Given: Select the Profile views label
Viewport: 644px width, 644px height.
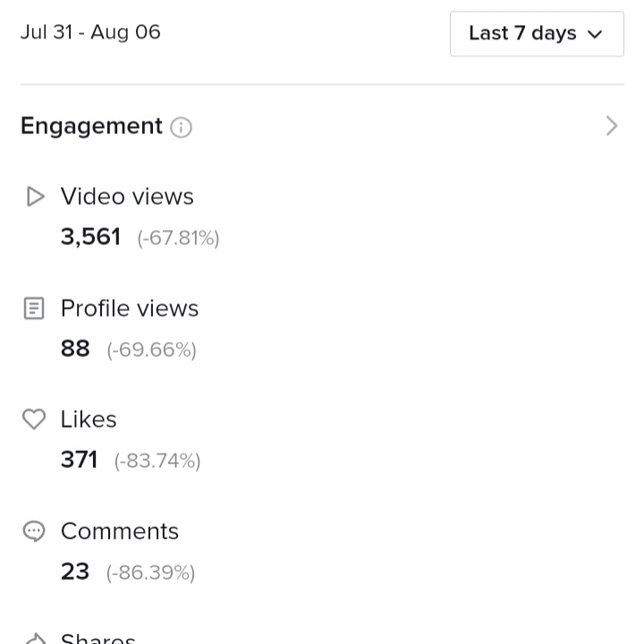Looking at the screenshot, I should tap(130, 308).
